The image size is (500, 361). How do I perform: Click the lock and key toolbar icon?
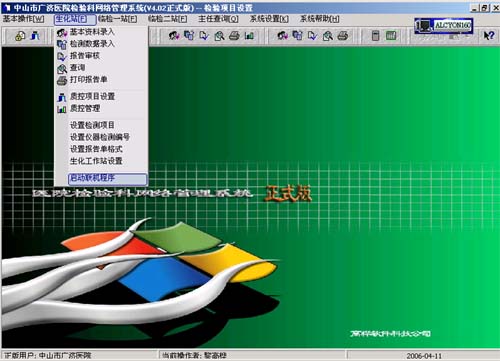(x=20, y=36)
